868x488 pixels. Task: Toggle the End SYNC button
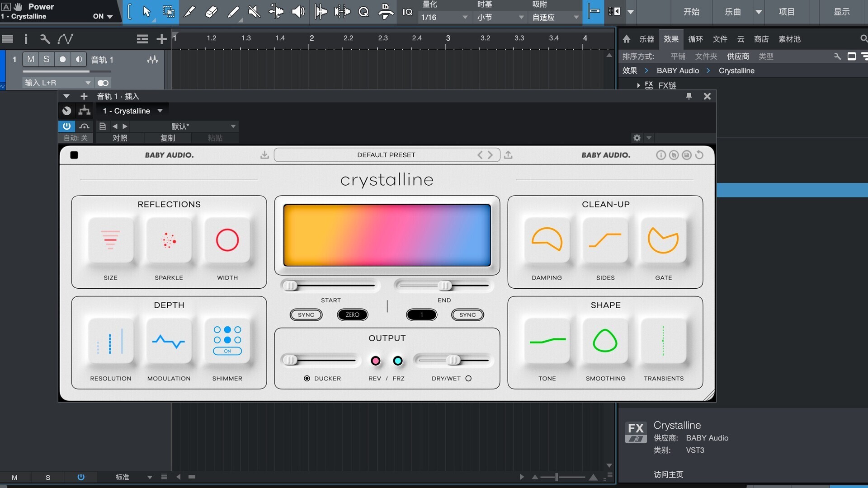(467, 315)
